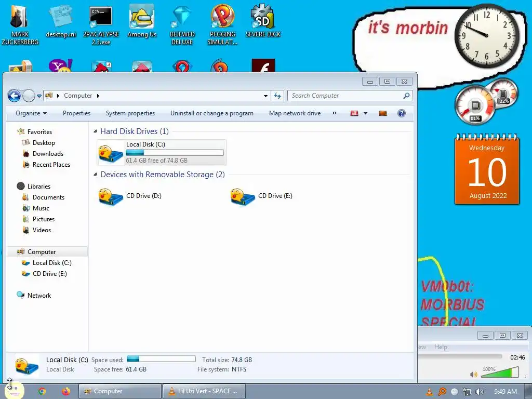The width and height of the screenshot is (532, 399).
Task: Adjust the VLC volume slider
Action: 500,373
